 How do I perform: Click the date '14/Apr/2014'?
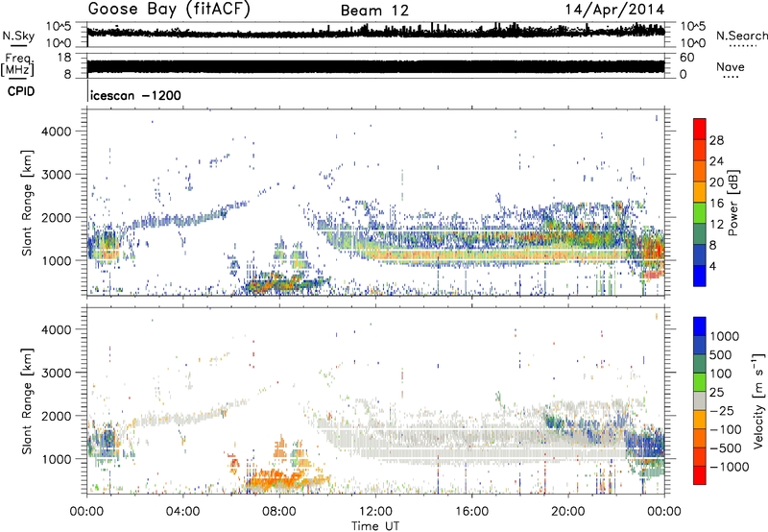(x=615, y=10)
